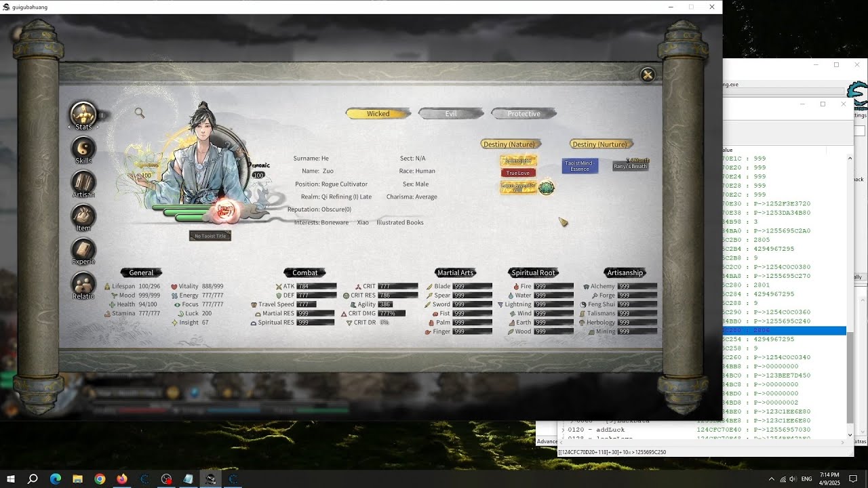
Task: Click the Fire spiritual root icon
Action: tap(516, 287)
